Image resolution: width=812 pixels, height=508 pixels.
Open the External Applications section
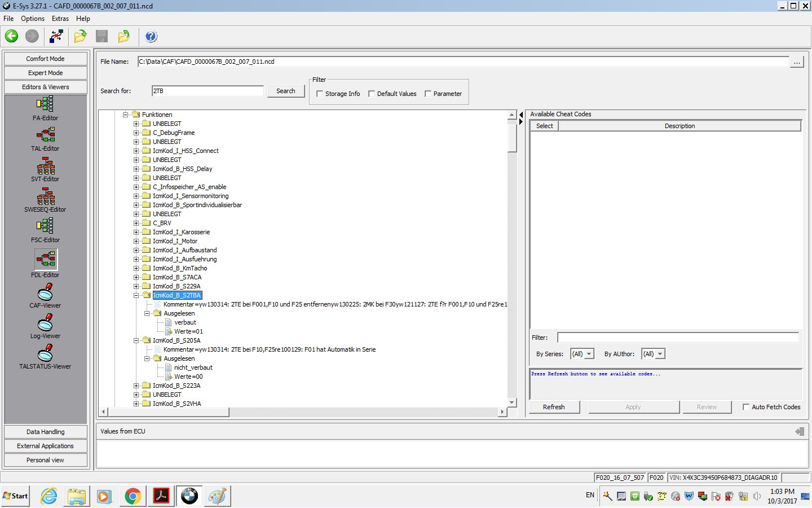[46, 446]
